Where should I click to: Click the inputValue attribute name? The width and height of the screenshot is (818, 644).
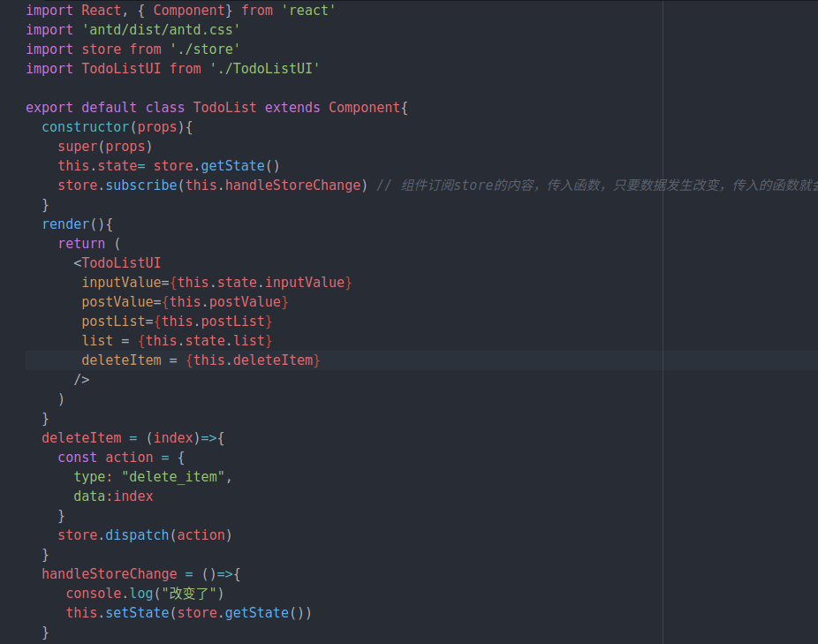(x=122, y=283)
